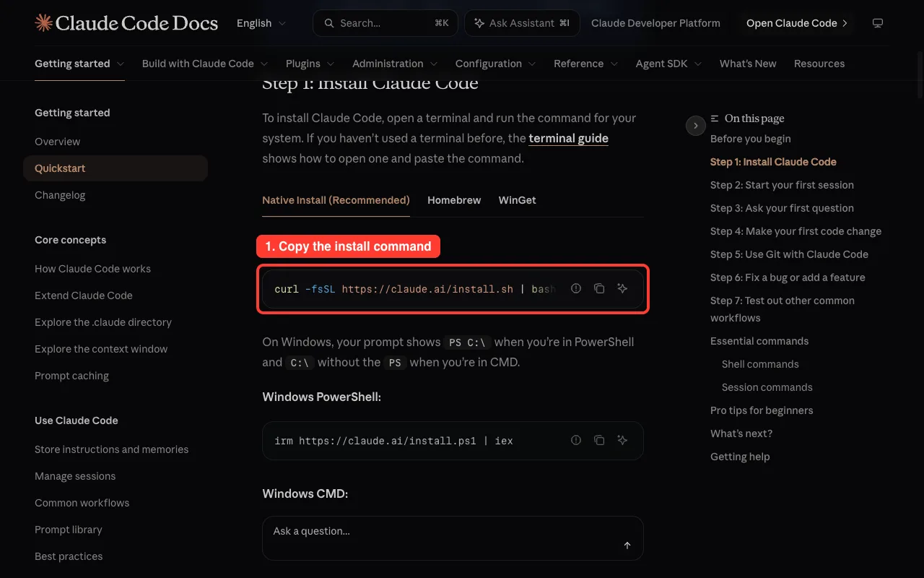The image size is (924, 578).
Task: Open Explore the context window
Action: coord(101,349)
